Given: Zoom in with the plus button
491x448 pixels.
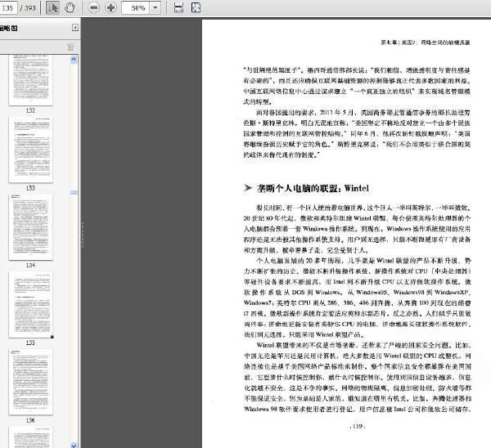Looking at the screenshot, I should tap(110, 7).
